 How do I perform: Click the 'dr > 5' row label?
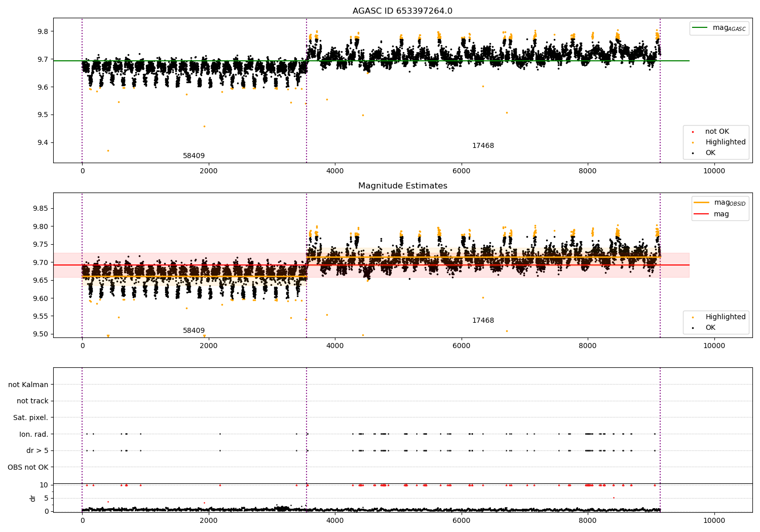pos(37,451)
